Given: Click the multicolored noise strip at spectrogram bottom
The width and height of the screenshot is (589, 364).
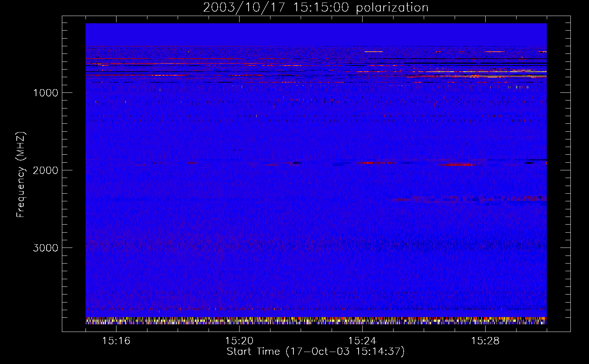Looking at the screenshot, I should (316, 321).
